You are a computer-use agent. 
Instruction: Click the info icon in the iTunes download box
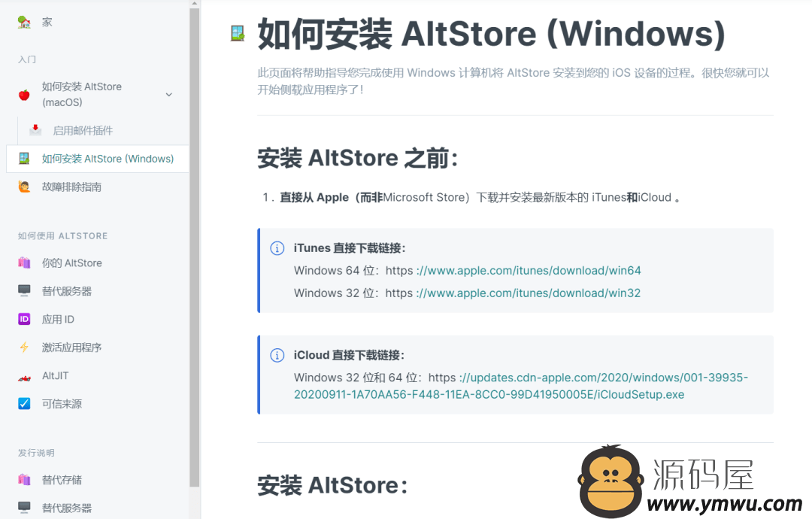(277, 249)
